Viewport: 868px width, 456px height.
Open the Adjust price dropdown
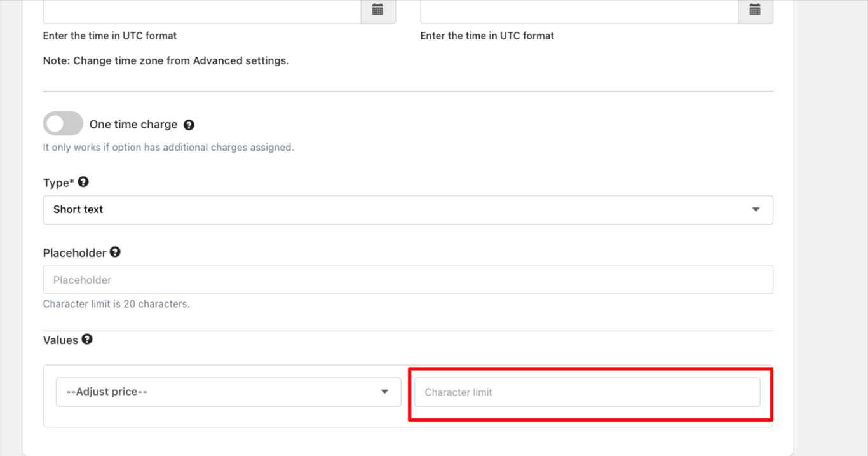coord(229,392)
